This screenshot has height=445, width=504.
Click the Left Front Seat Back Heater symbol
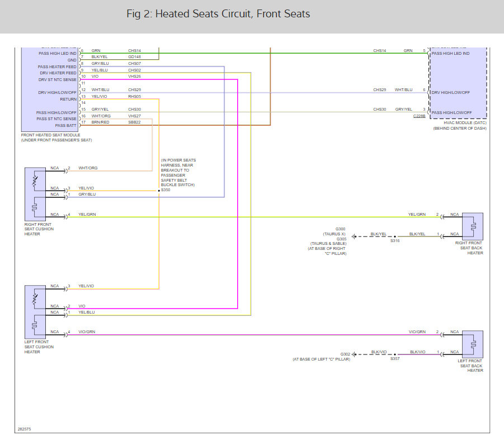point(473,344)
